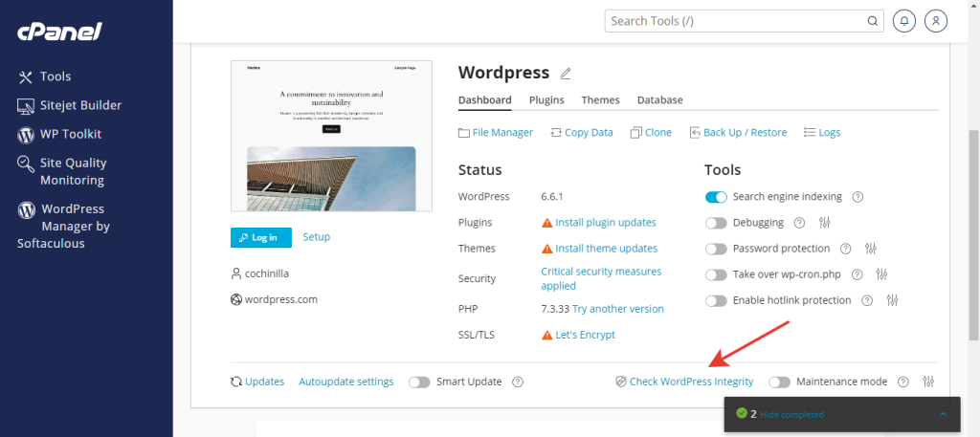Open WP Toolkit in sidebar

point(70,134)
